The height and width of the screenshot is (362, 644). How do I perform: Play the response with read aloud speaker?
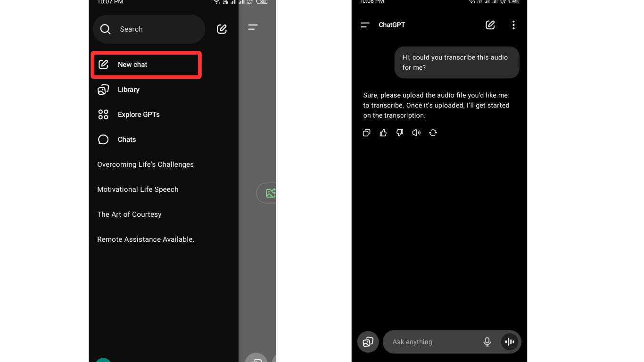(416, 133)
